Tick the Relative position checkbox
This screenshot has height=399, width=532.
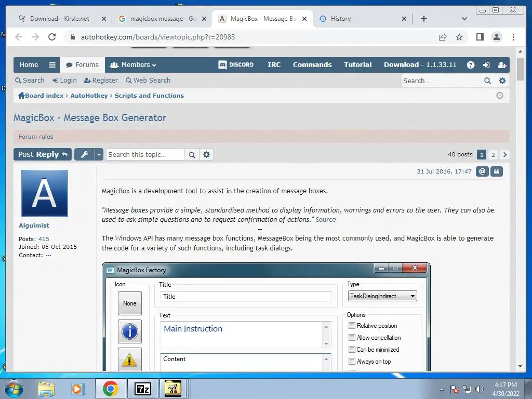click(352, 326)
